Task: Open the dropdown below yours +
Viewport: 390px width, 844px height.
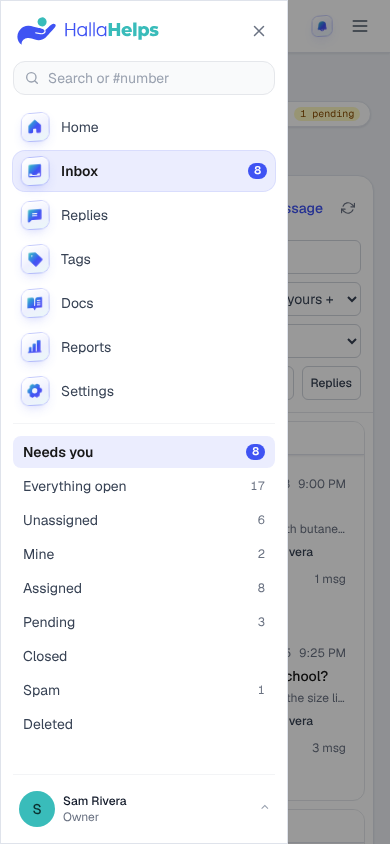Action: tap(324, 341)
